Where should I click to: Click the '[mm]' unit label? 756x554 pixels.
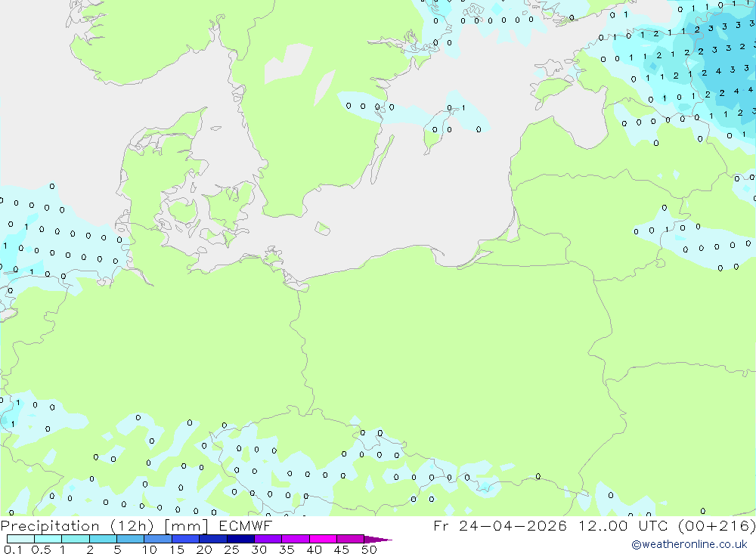click(187, 526)
